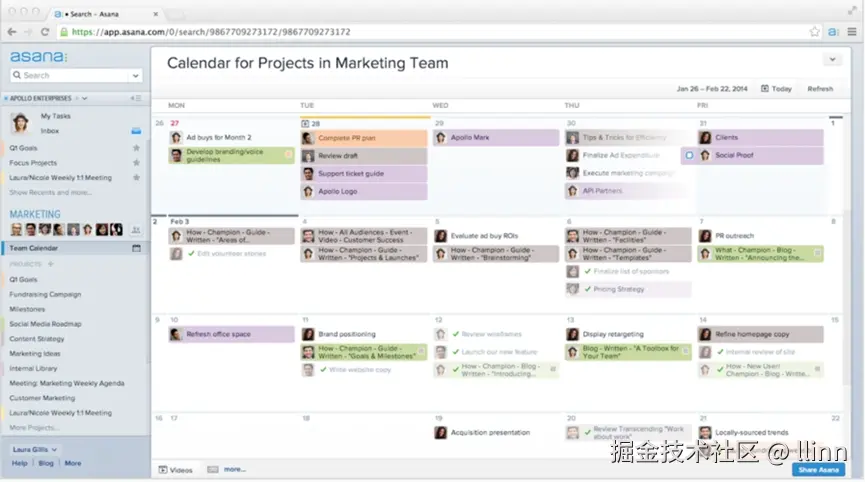
Task: Reload the page with the refresh icon
Action: 45,32
